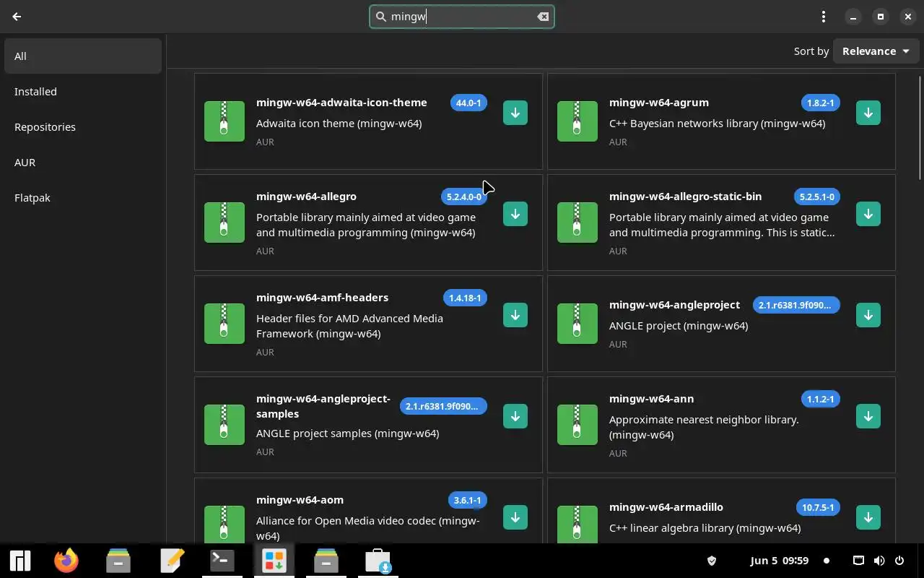Click the mingw-w64-ann archive icon
Image resolution: width=924 pixels, height=578 pixels.
coord(577,424)
